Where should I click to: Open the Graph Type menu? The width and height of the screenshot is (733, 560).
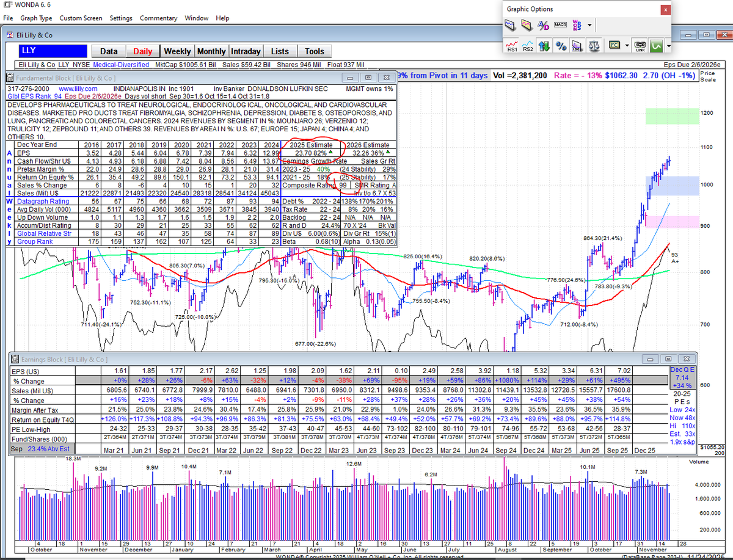coord(36,18)
